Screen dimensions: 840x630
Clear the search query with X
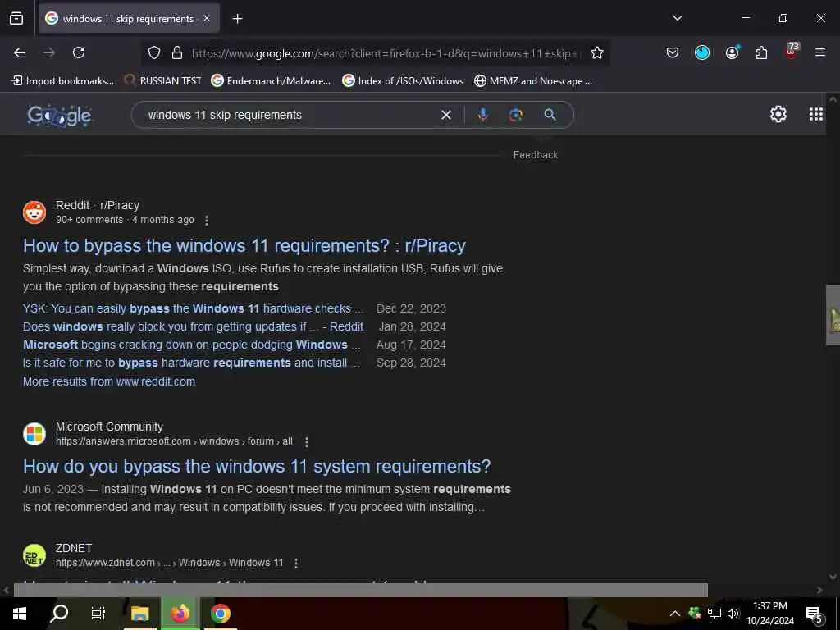[445, 115]
